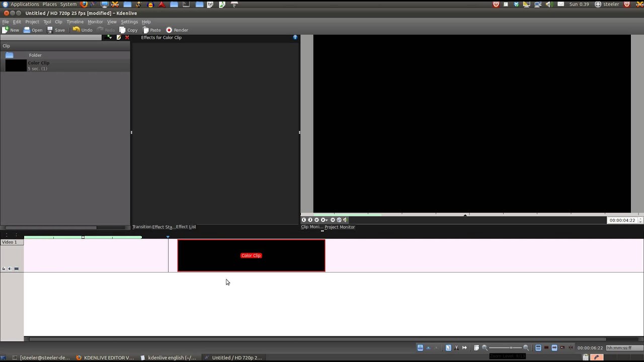Hide video on the Video 1 track
The height and width of the screenshot is (362, 644).
pyautogui.click(x=16, y=268)
